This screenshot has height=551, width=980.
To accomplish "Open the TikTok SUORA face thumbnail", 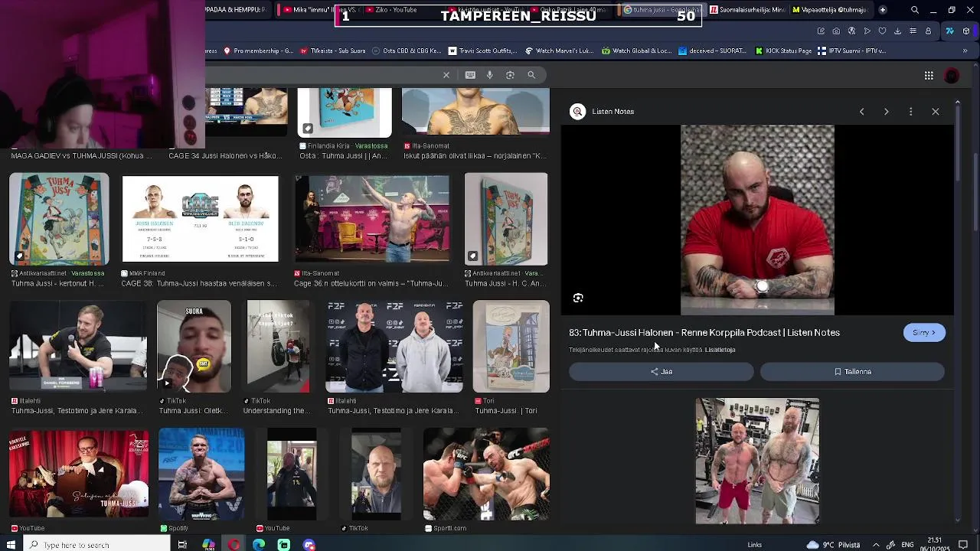I will click(194, 346).
